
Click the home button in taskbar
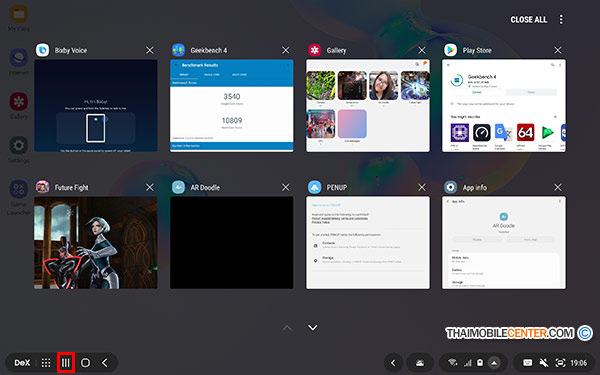(x=85, y=362)
